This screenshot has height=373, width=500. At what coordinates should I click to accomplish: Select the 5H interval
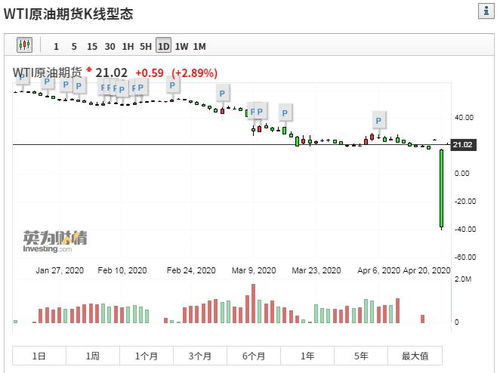(x=146, y=46)
